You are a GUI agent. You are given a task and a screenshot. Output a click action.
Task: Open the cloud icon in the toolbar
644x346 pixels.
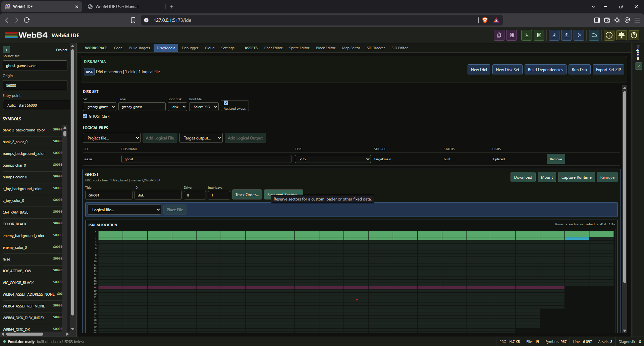click(594, 35)
